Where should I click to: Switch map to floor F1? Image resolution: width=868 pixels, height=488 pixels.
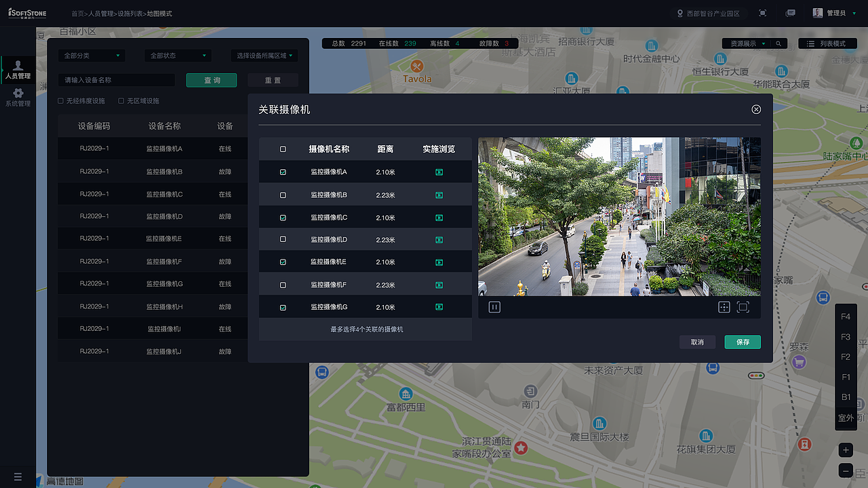pos(846,378)
